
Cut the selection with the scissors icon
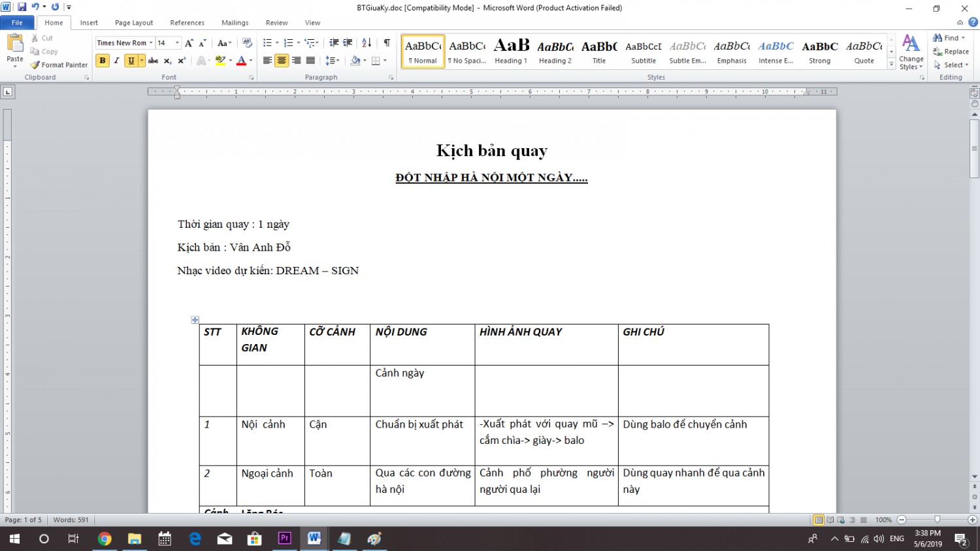point(35,38)
